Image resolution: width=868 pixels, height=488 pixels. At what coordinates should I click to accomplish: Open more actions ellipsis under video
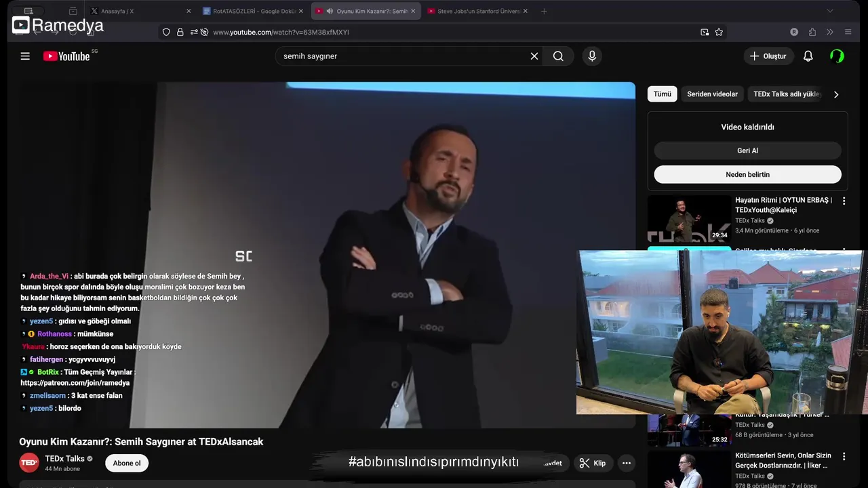pyautogui.click(x=627, y=463)
